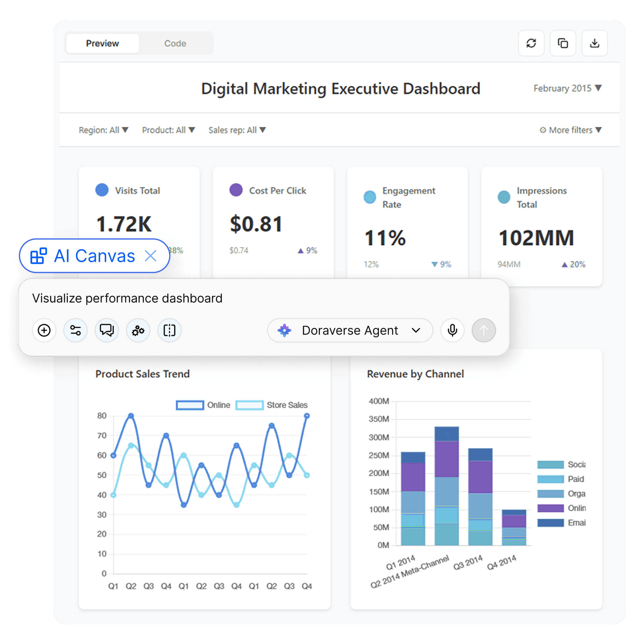The image size is (644, 644).
Task: Select the Preview tab
Action: tap(102, 43)
